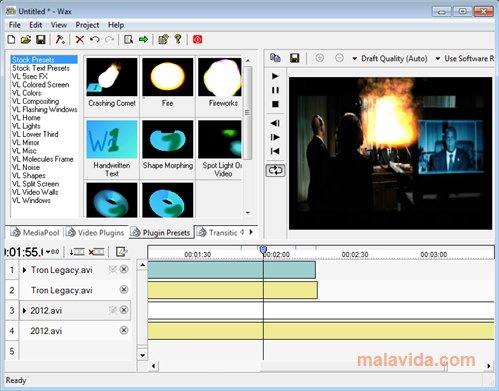Open the View menu
499x391 pixels.
pyautogui.click(x=59, y=25)
